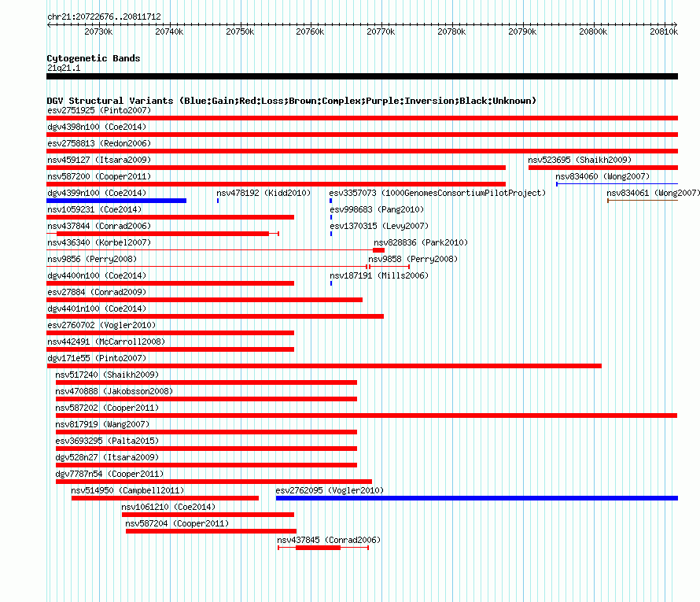Click the chr21:20722676..20811712 coordinates text
This screenshot has width=700, height=602.
(x=104, y=17)
